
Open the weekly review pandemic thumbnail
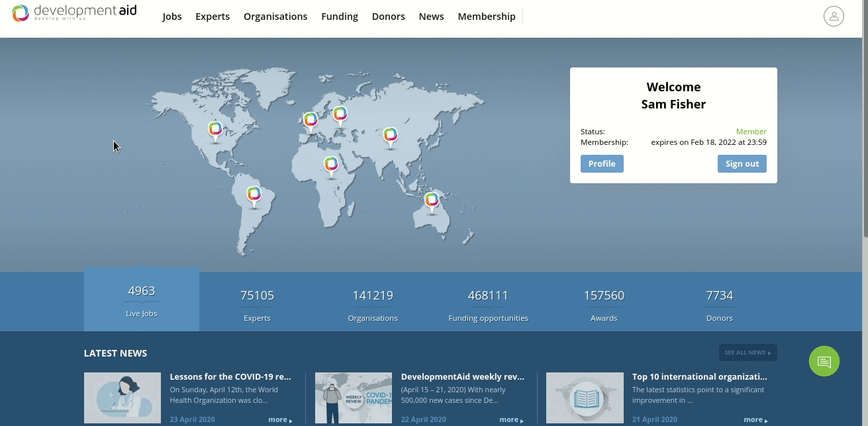[353, 398]
